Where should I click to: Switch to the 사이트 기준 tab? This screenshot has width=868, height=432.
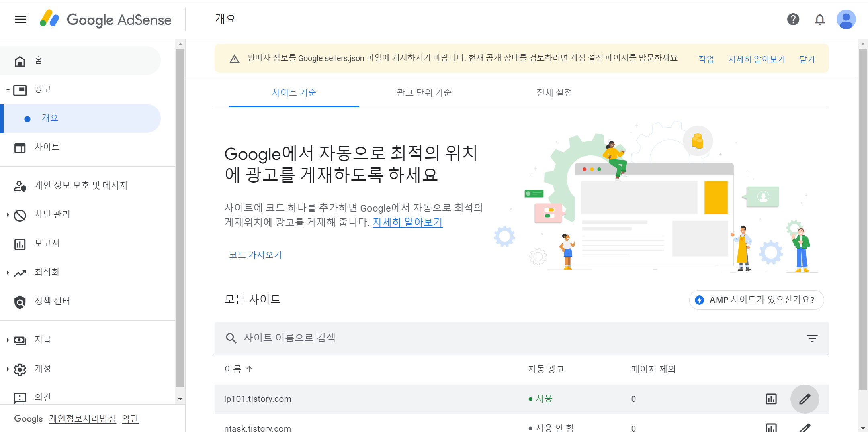coord(294,93)
